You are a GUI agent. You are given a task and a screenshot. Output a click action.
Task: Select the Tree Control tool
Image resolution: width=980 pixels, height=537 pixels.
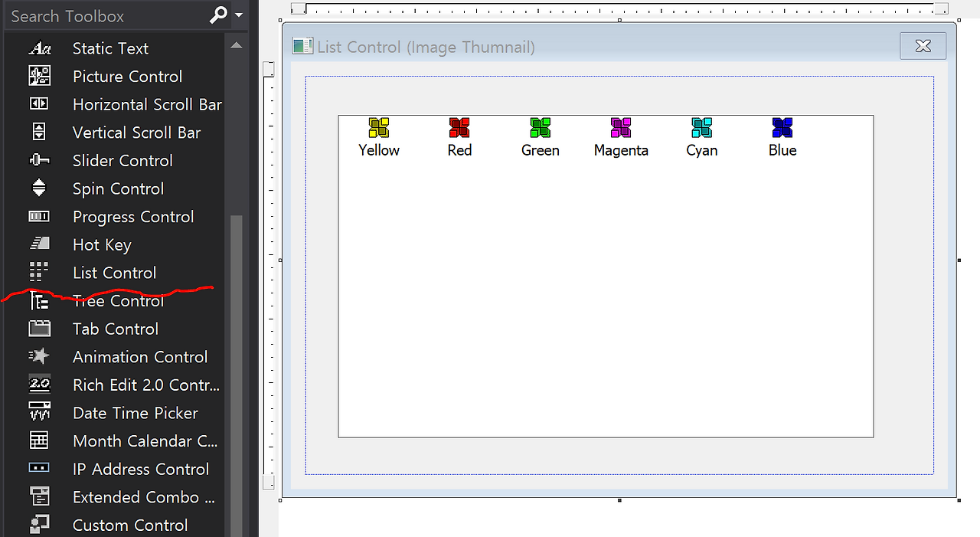(x=118, y=300)
